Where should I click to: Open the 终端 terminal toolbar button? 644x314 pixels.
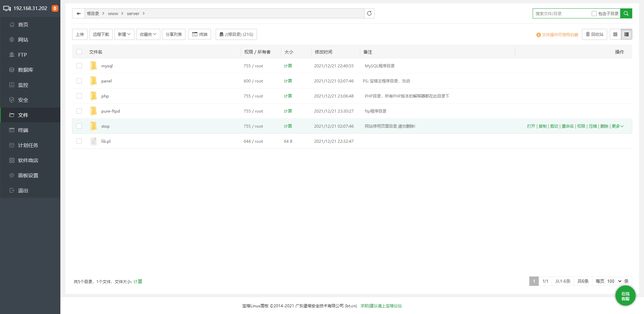click(x=200, y=34)
